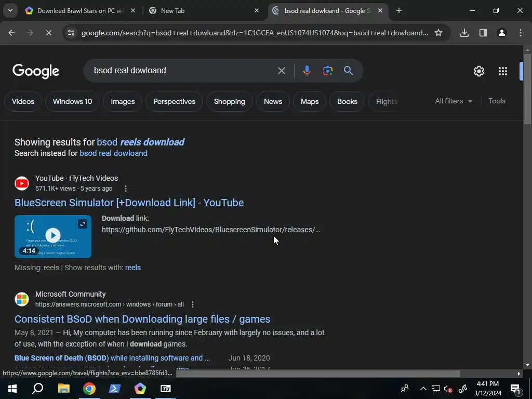Switch to the Download Brawl Stars tab

(79, 11)
